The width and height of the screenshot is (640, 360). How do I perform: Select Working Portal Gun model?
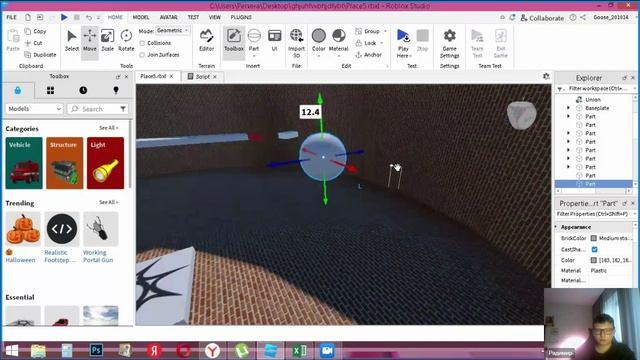(100, 237)
